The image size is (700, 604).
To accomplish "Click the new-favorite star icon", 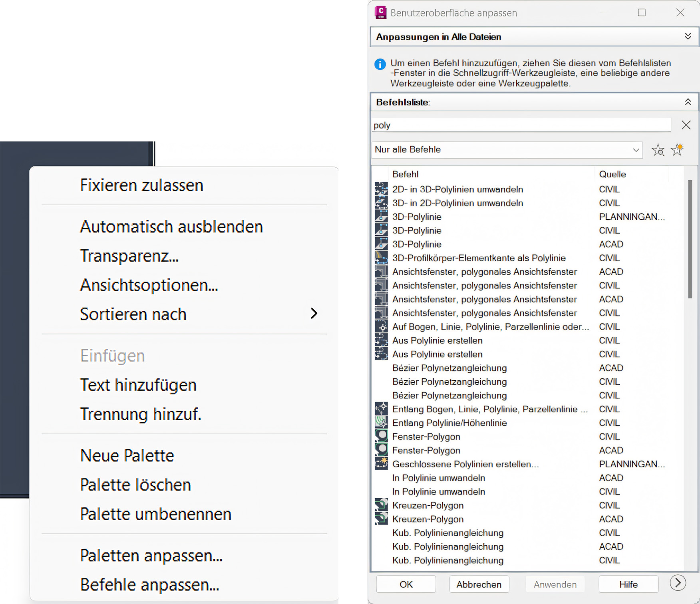I will click(x=677, y=150).
